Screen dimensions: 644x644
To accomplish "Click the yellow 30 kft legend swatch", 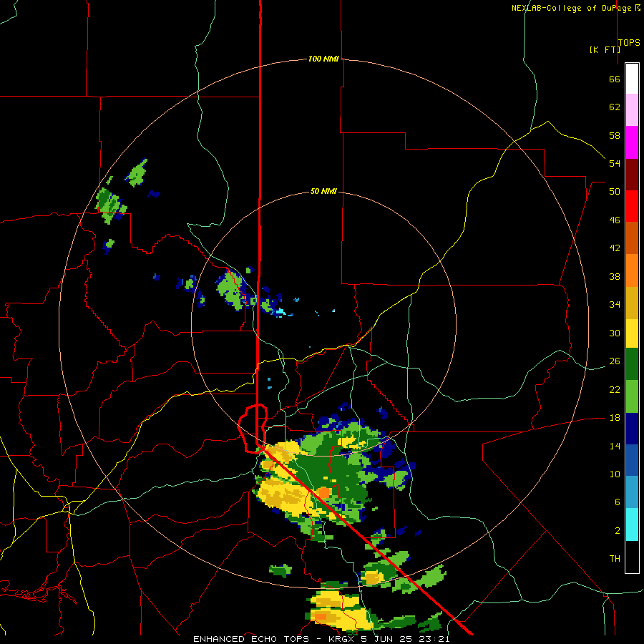I will 632,333.
